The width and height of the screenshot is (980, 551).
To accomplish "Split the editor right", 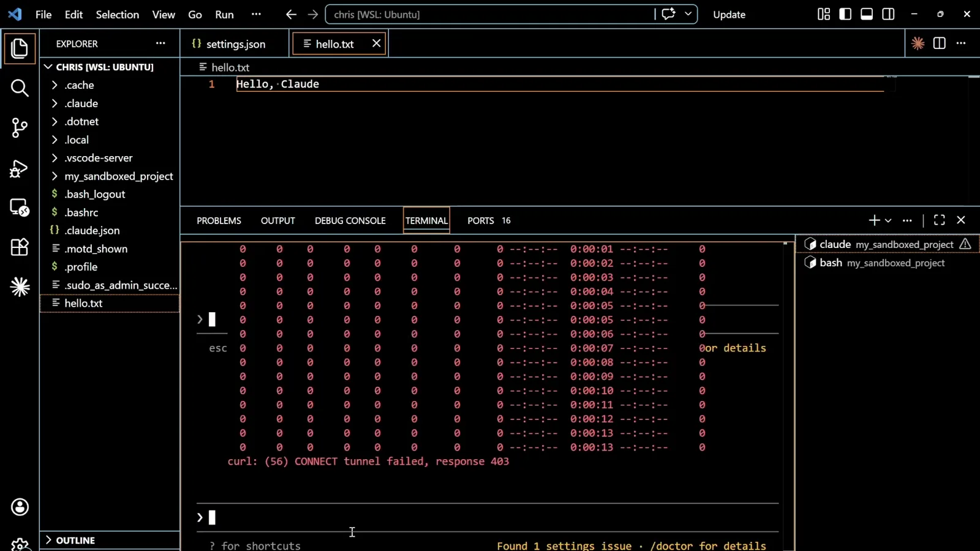I will pos(939,43).
